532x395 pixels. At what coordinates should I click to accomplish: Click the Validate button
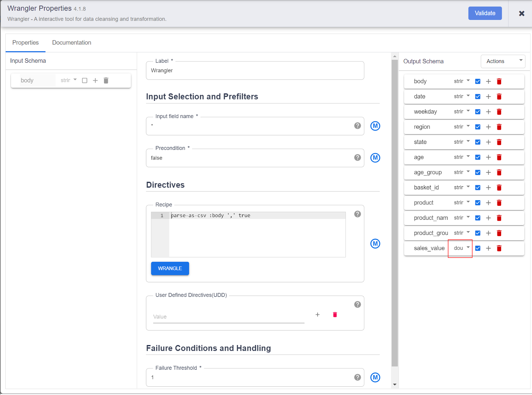(485, 13)
